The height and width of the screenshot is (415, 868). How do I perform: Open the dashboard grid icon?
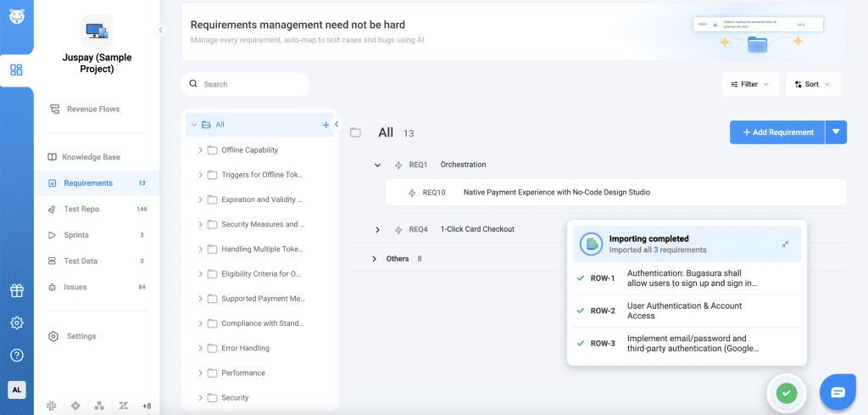pyautogui.click(x=17, y=70)
